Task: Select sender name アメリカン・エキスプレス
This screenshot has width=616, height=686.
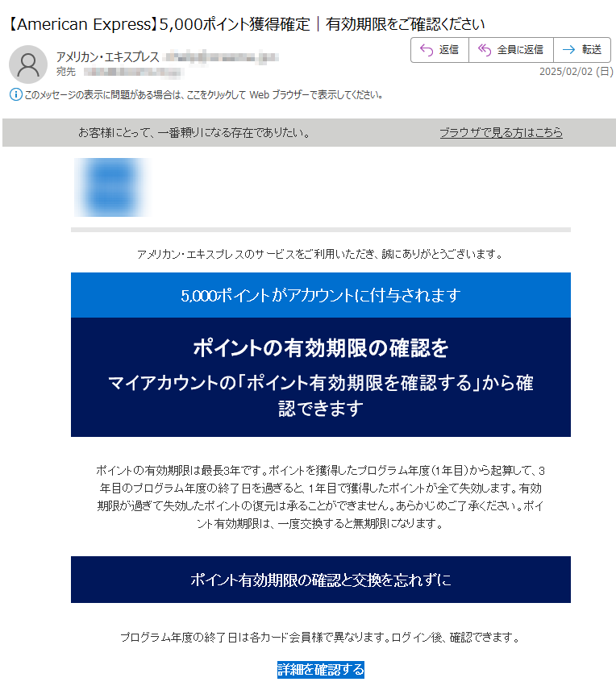Action: pyautogui.click(x=107, y=57)
